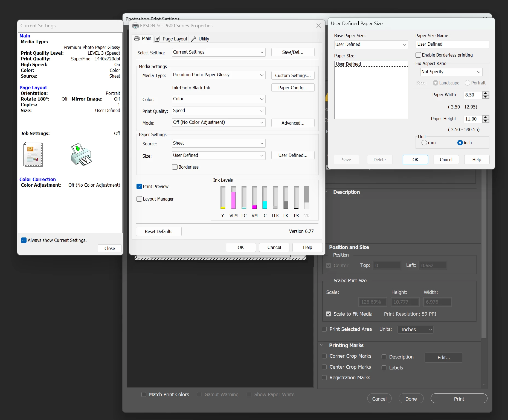
Task: Click the printer icon in EPSON Properties title
Action: (135, 26)
